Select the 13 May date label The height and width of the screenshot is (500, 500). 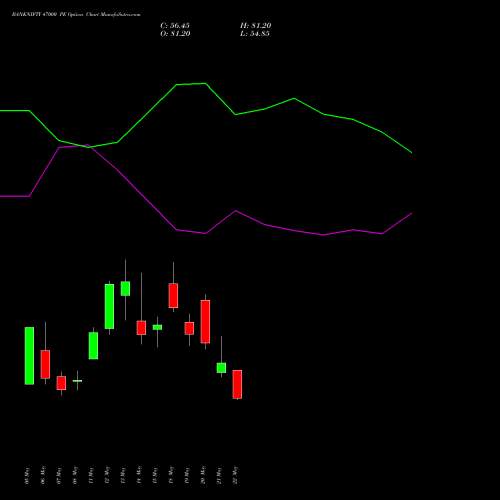[123, 476]
